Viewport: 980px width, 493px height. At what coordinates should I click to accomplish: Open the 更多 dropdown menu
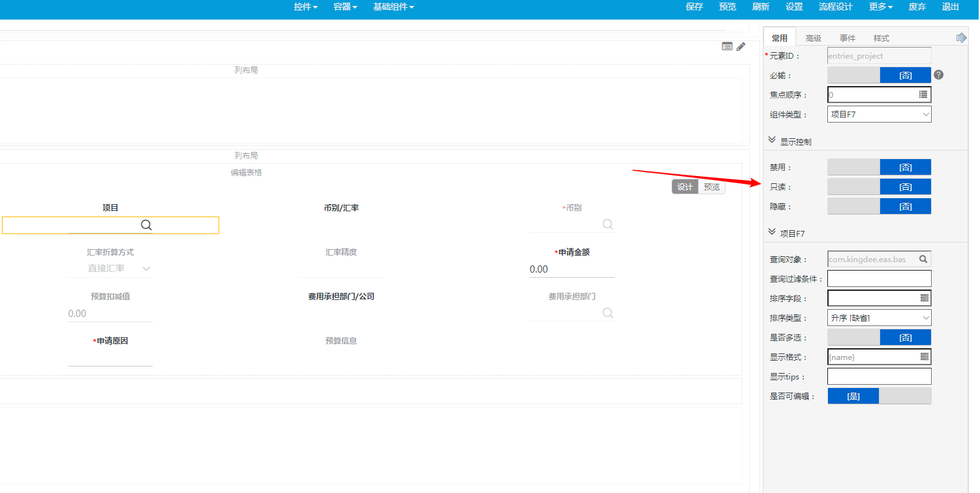pyautogui.click(x=881, y=7)
